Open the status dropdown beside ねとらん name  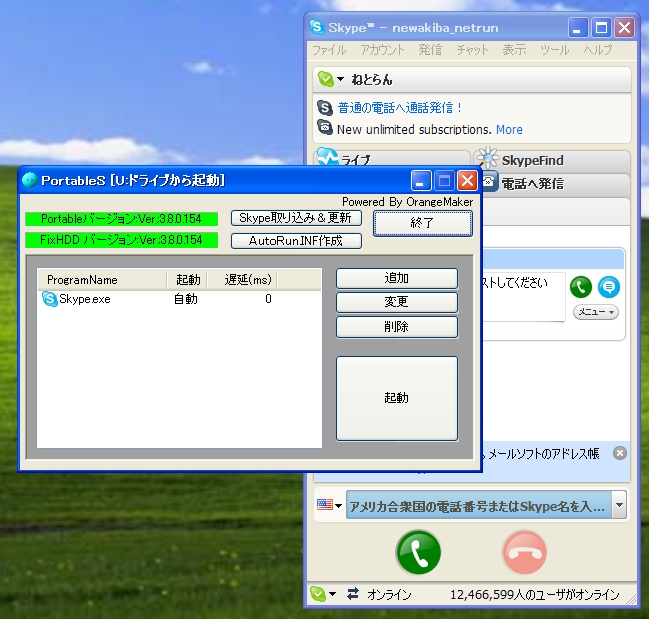tap(340, 78)
